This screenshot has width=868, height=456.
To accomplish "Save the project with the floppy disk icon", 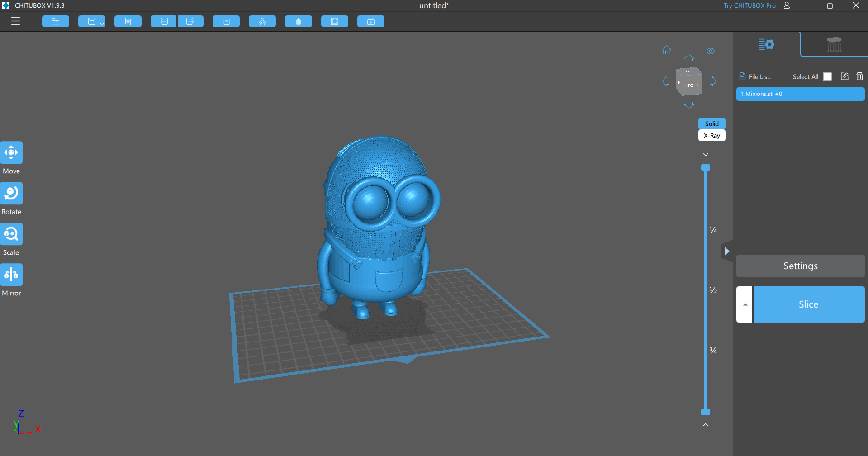I will 92,21.
